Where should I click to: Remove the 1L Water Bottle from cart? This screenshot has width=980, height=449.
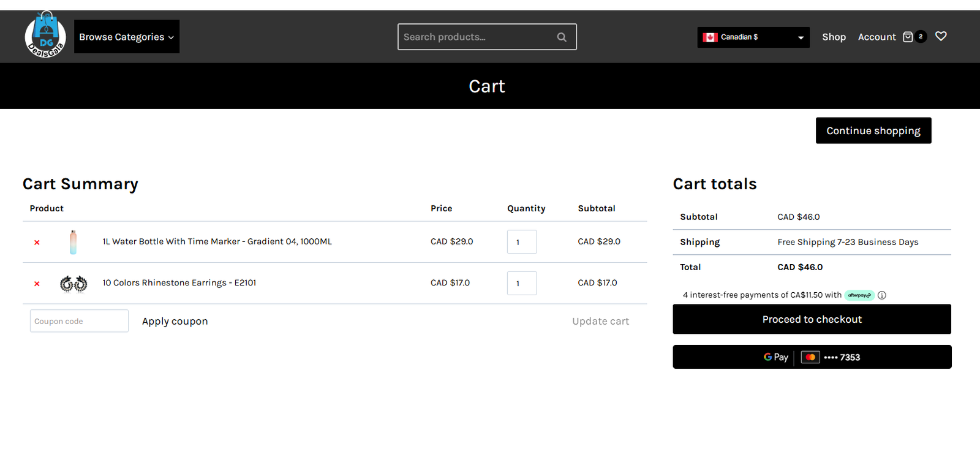point(37,243)
